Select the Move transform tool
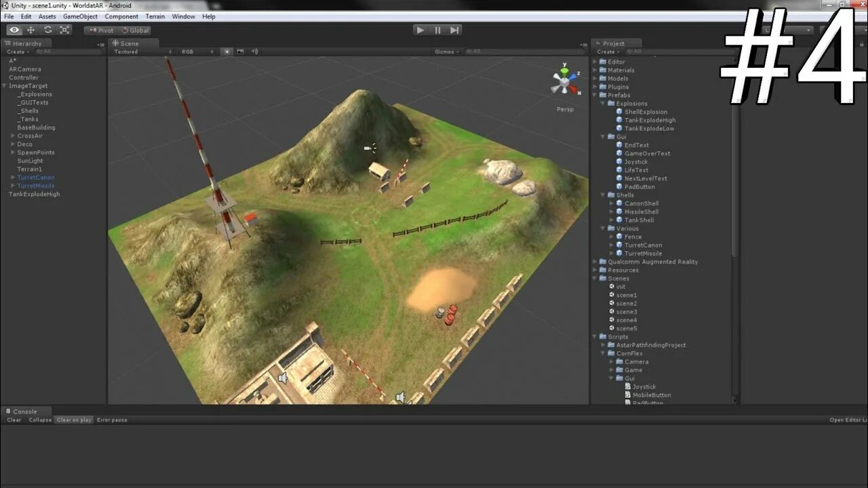Image resolution: width=868 pixels, height=488 pixels. coord(31,30)
